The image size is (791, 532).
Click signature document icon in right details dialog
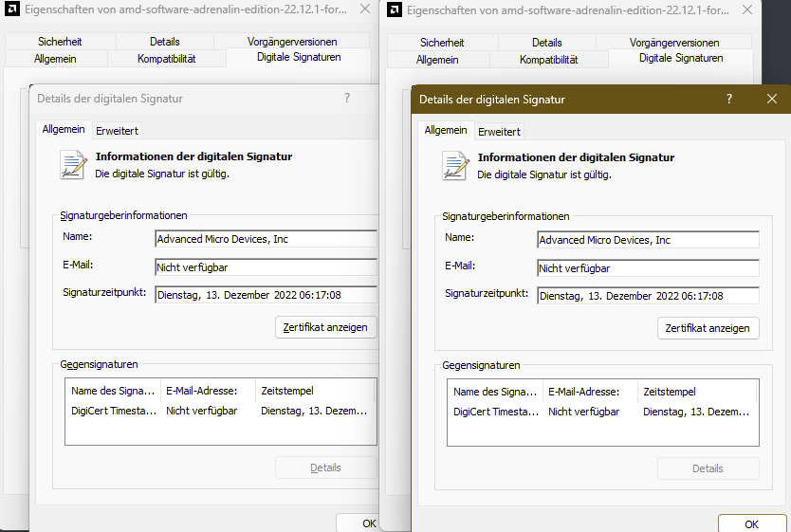click(x=455, y=165)
